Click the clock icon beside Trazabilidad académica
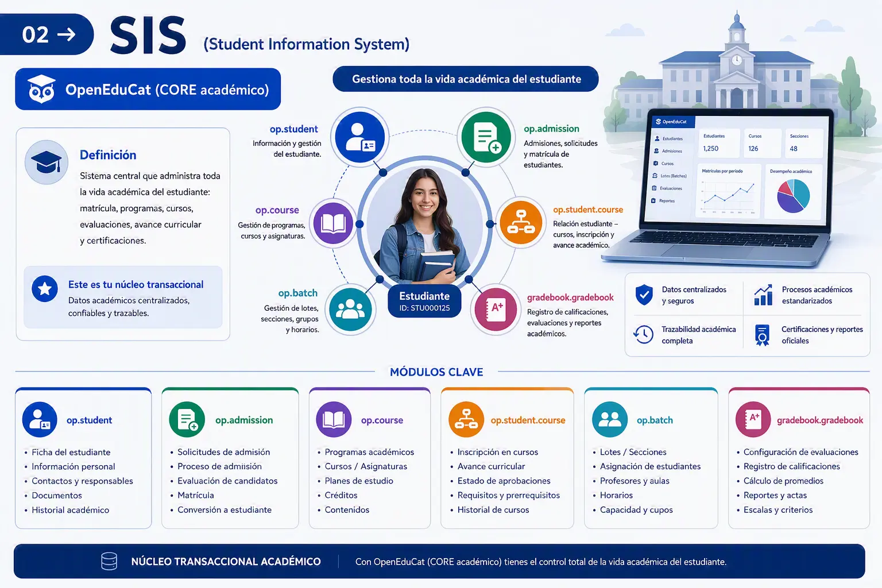The height and width of the screenshot is (588, 882). pyautogui.click(x=644, y=334)
